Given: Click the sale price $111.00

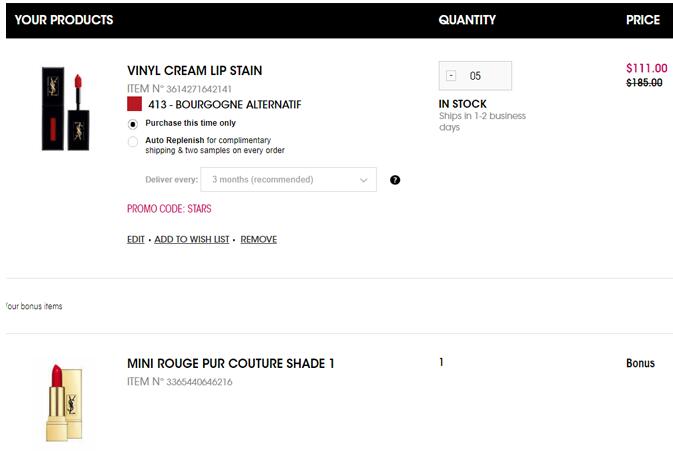Looking at the screenshot, I should click(x=646, y=68).
